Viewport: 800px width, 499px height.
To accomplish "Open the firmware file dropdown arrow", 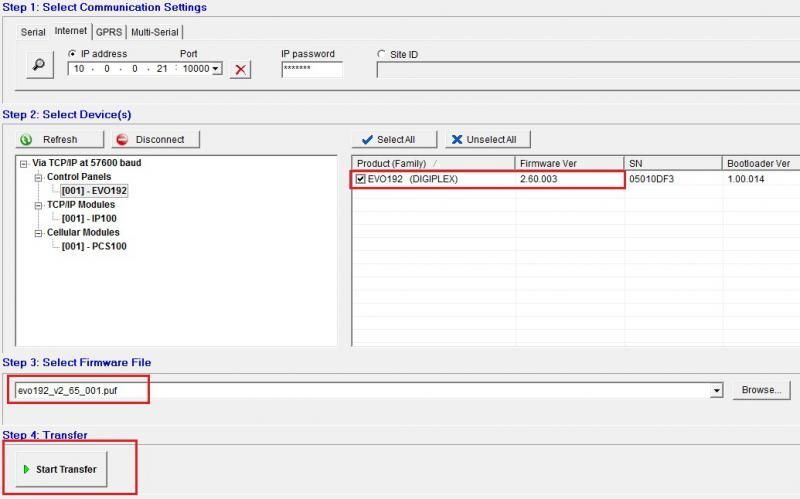I will point(716,390).
